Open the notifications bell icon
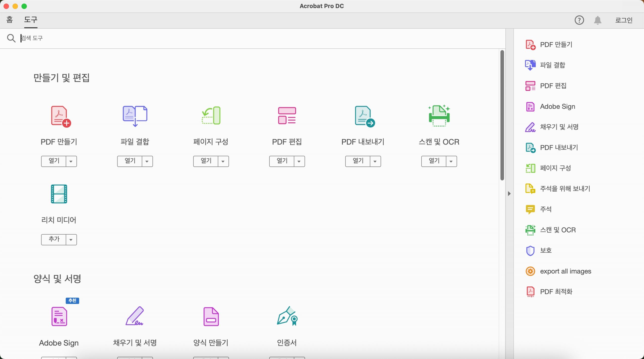The width and height of the screenshot is (644, 359). tap(598, 20)
